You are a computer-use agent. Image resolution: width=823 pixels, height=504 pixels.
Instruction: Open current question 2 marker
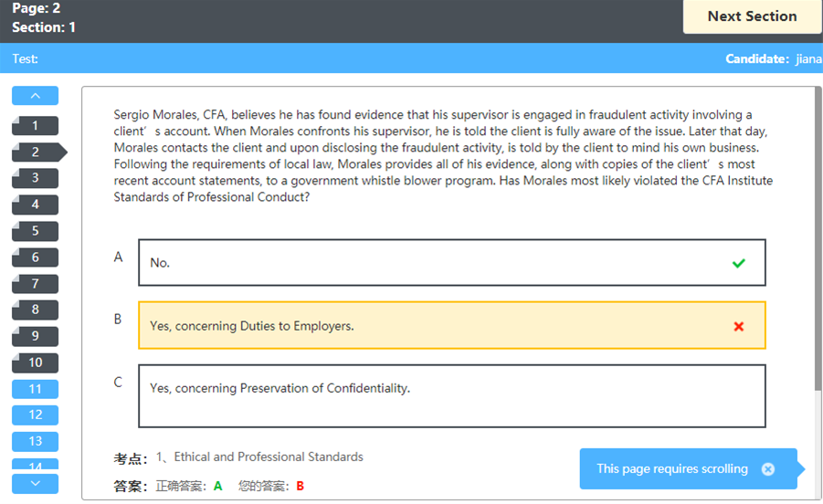(x=37, y=152)
